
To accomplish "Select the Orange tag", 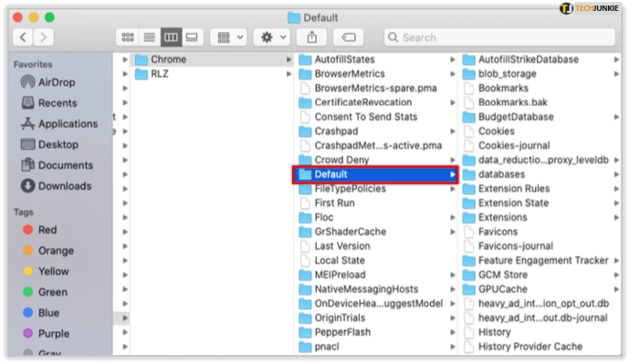I will [x=48, y=251].
